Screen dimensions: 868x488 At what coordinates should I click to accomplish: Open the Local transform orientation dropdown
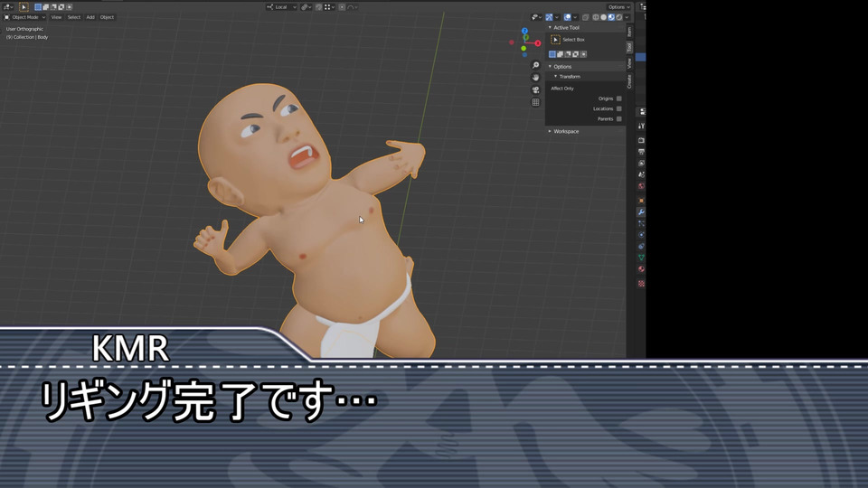[x=281, y=7]
